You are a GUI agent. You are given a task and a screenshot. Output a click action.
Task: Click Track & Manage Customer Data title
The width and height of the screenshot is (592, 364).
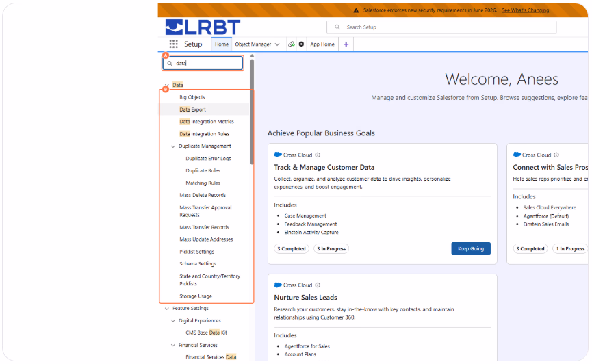[324, 167]
